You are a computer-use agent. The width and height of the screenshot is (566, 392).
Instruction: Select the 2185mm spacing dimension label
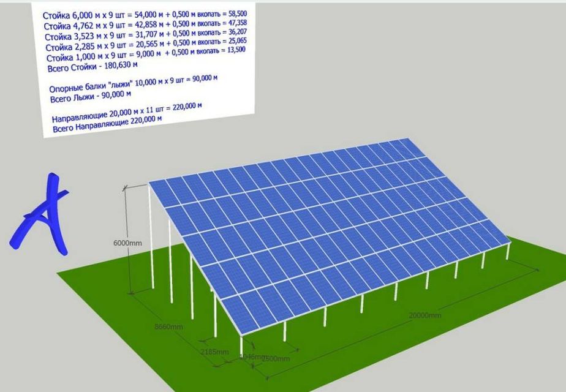pos(214,352)
